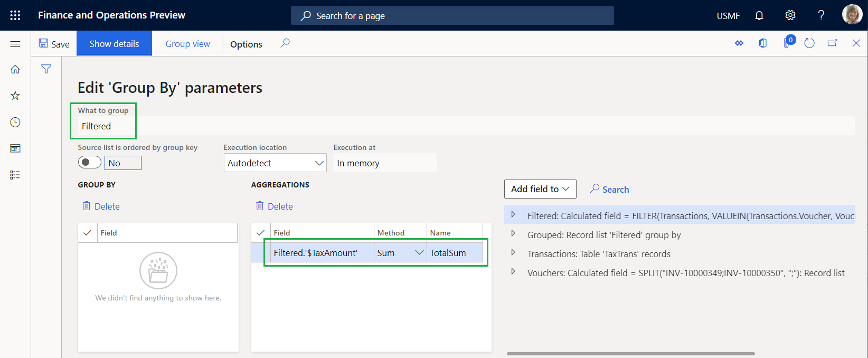Expand the Transactions table node

513,252
